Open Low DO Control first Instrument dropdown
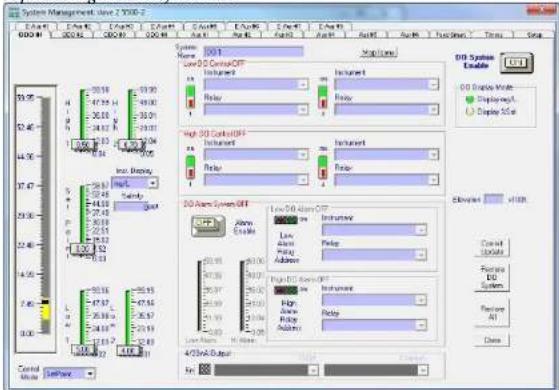This screenshot has width=559, height=390. tap(303, 84)
